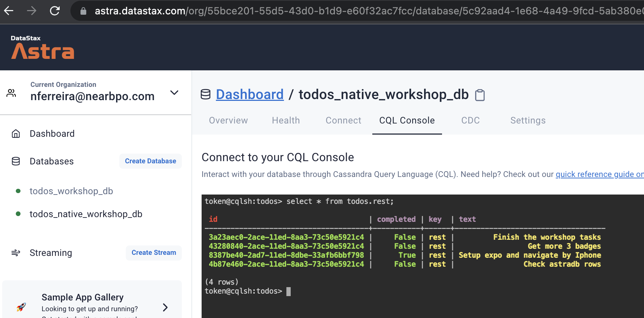Click the Sample App Gallery title

83,297
